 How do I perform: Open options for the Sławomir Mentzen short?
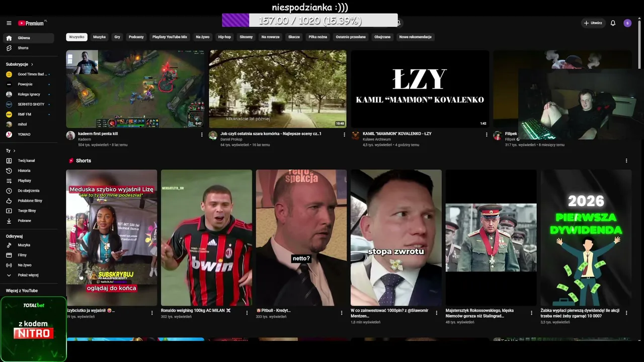(x=437, y=313)
